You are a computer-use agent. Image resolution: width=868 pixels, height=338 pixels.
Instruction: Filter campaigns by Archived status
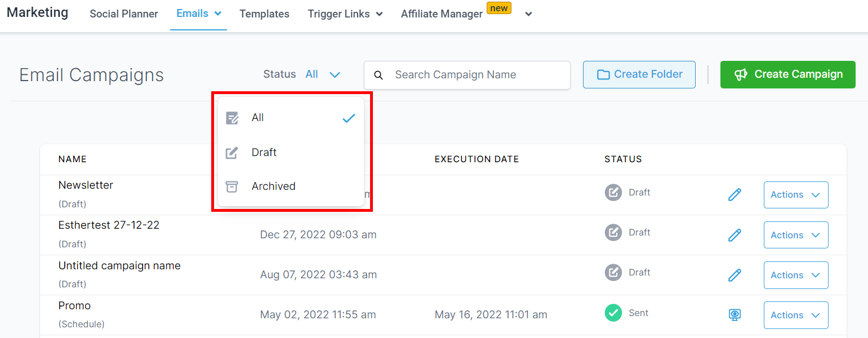274,186
